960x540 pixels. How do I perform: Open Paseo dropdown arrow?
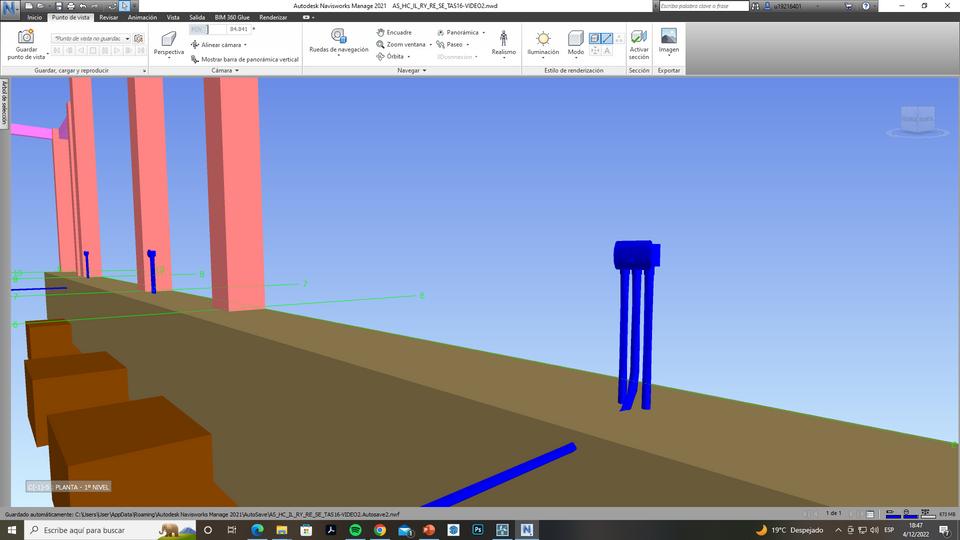(468, 45)
